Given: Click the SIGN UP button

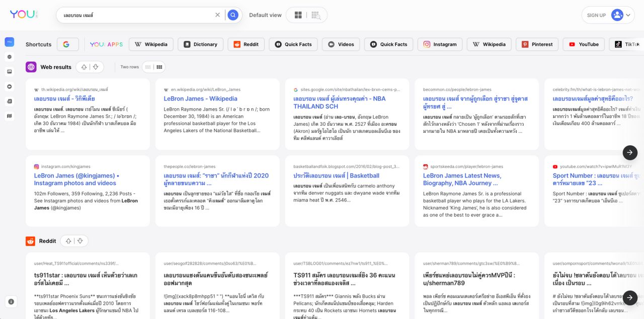Looking at the screenshot, I should click(596, 15).
